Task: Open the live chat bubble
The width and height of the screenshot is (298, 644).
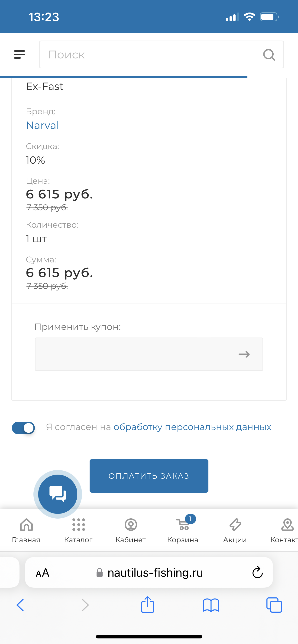Action: 58,494
